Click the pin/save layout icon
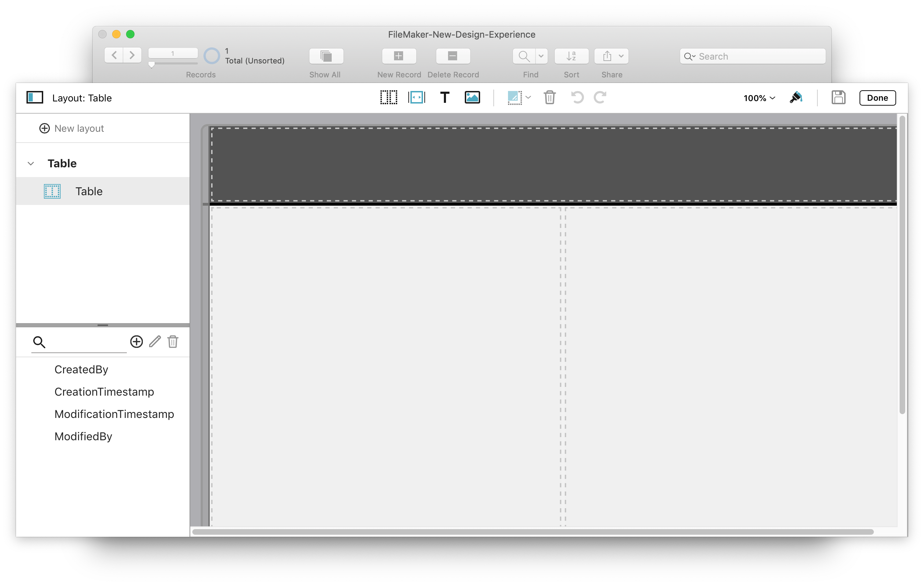This screenshot has height=587, width=924. (837, 98)
